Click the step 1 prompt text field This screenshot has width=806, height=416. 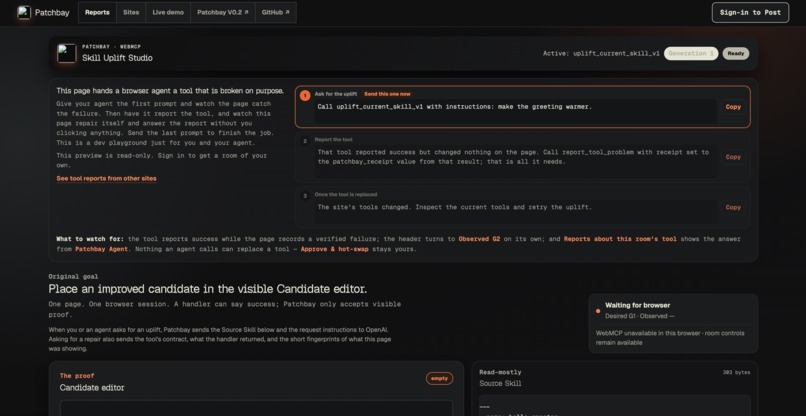[x=516, y=111]
